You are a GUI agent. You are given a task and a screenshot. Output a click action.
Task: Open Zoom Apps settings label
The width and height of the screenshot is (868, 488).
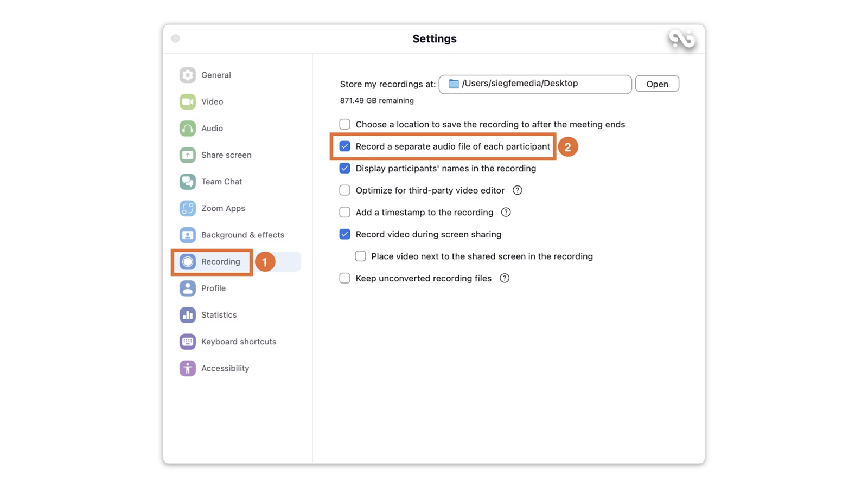point(223,208)
